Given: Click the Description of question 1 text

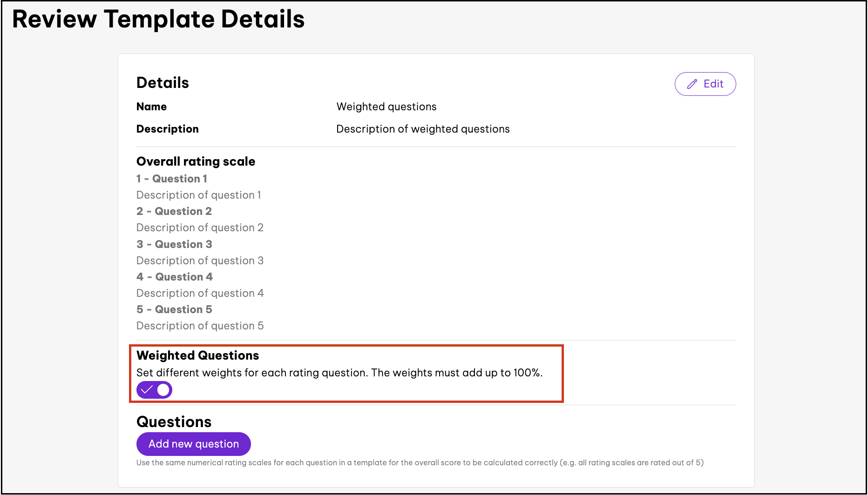Looking at the screenshot, I should [x=198, y=195].
